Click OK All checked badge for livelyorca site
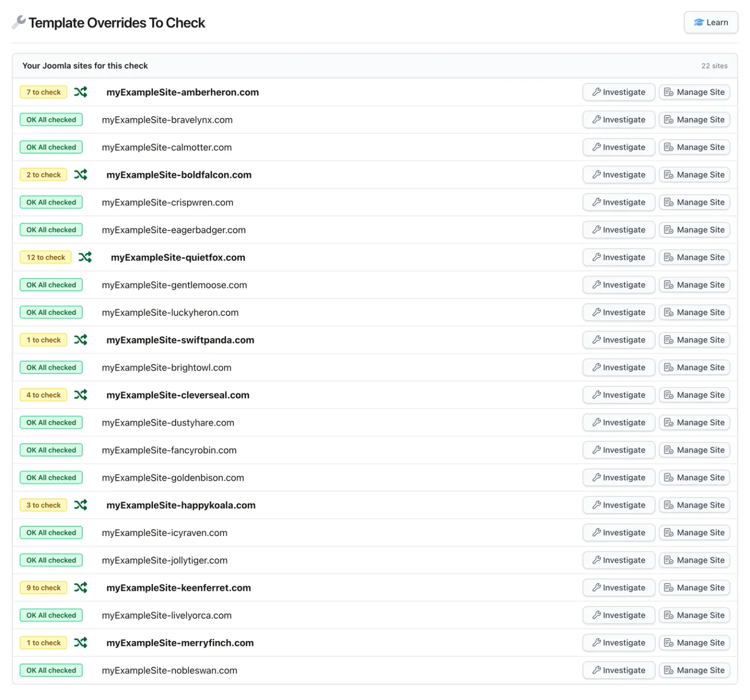750x700 pixels. coord(51,615)
